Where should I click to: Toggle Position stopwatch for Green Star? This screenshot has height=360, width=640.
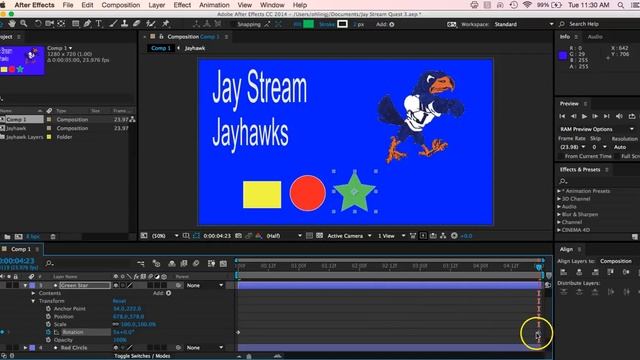(x=48, y=316)
